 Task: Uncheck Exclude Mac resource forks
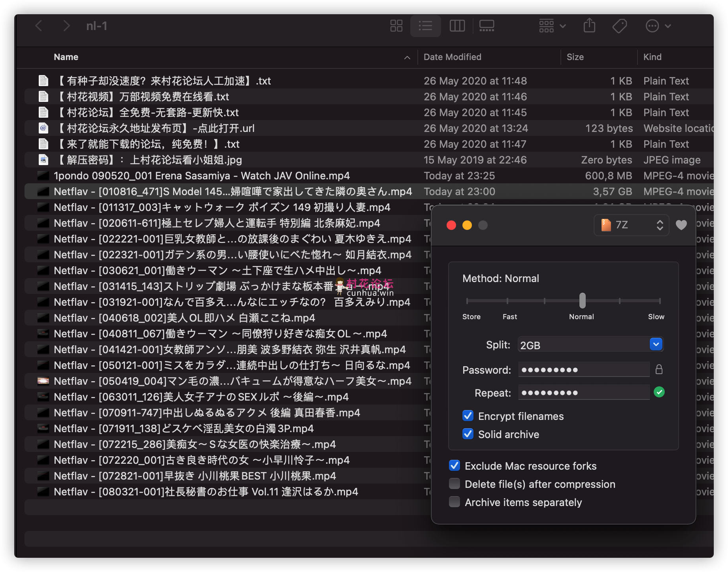[x=455, y=465]
